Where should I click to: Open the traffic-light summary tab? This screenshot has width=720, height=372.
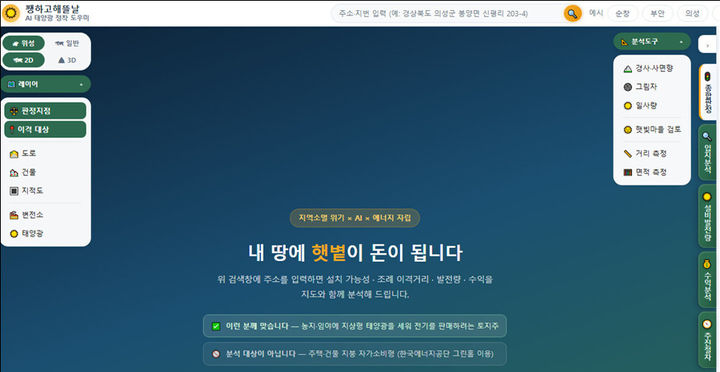coord(708,92)
